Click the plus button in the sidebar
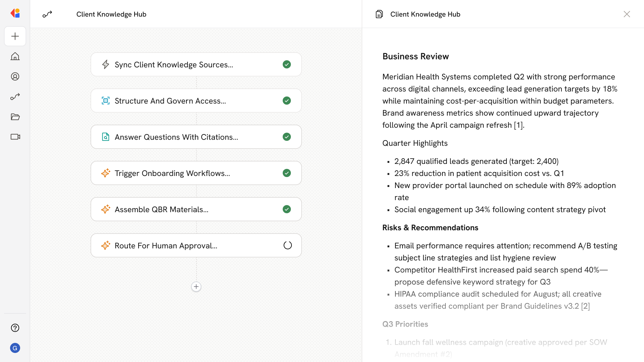The image size is (644, 362). (x=15, y=36)
